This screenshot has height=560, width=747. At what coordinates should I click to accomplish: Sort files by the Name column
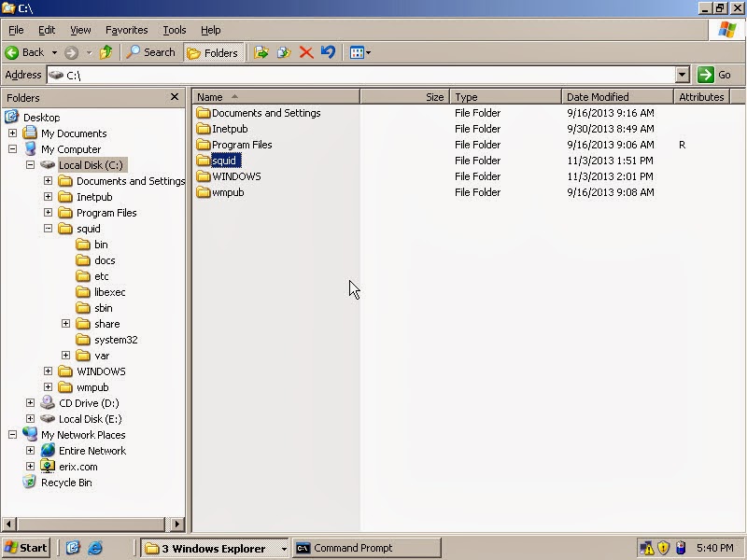click(276, 97)
